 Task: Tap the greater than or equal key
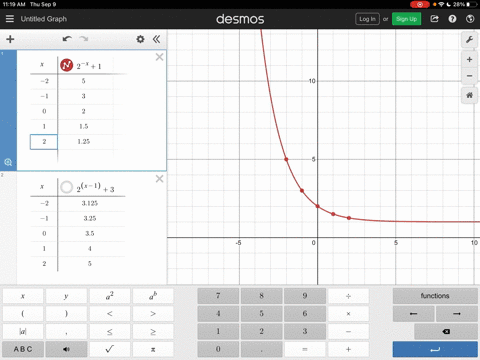coord(153,332)
